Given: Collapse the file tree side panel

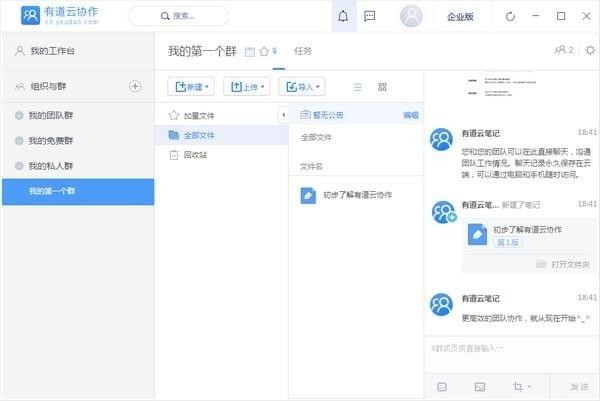Looking at the screenshot, I should (283, 115).
